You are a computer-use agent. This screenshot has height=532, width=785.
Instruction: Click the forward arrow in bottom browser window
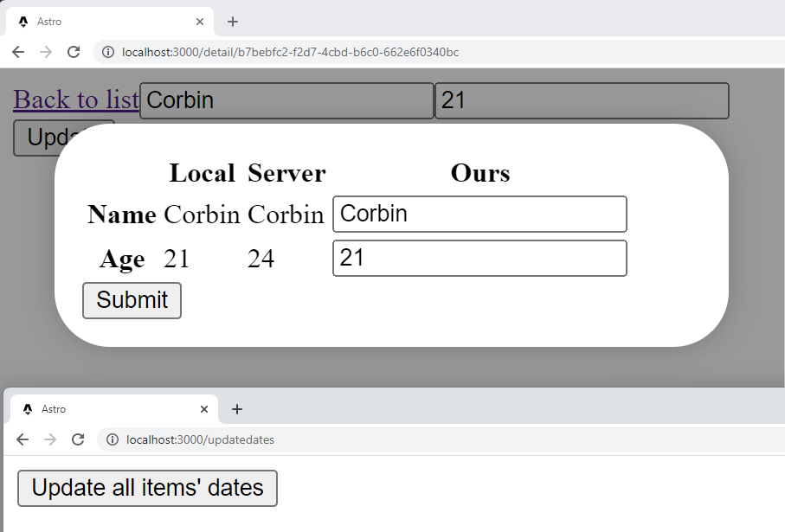click(50, 439)
